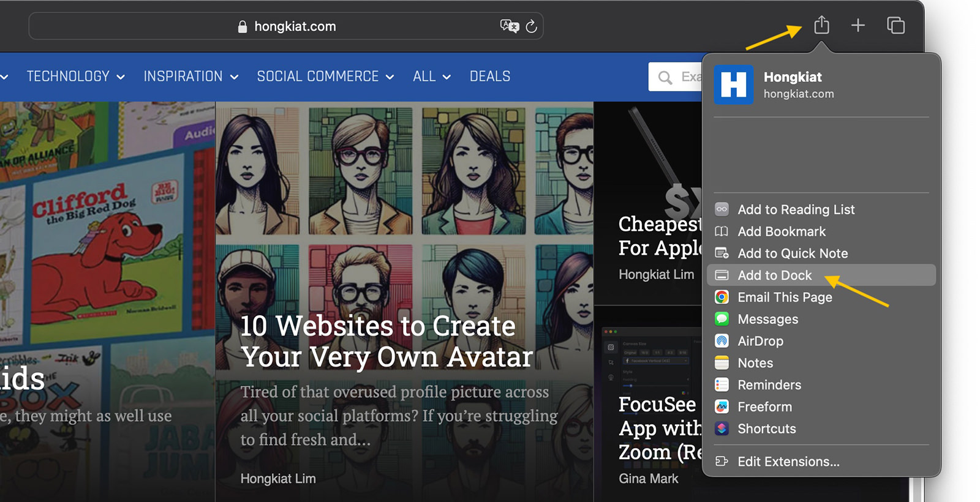Click hongkiat.com subtitle in share popup
This screenshot has width=980, height=502.
(x=799, y=94)
